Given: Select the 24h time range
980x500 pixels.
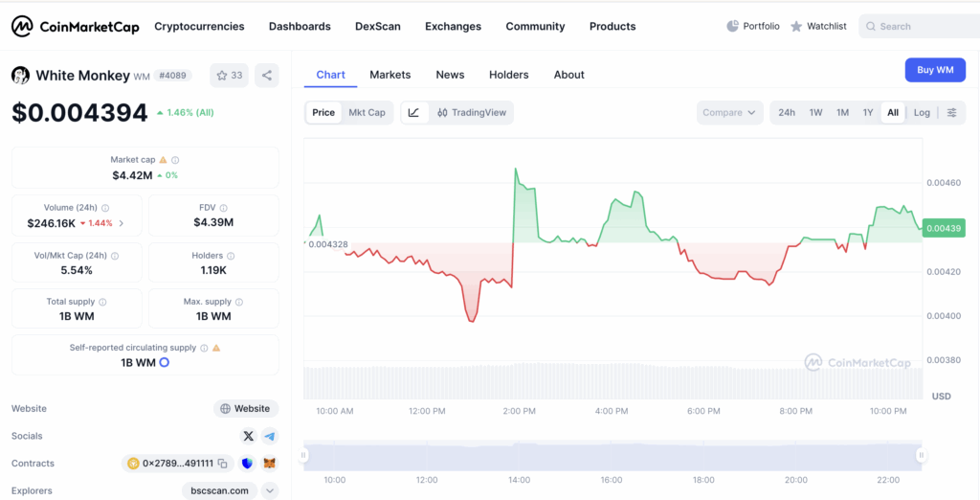Looking at the screenshot, I should (x=787, y=113).
